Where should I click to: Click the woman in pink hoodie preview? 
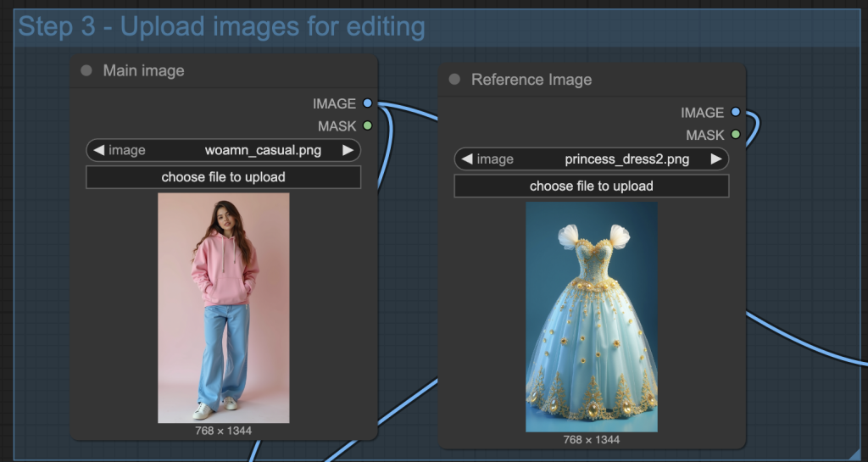[x=223, y=307]
